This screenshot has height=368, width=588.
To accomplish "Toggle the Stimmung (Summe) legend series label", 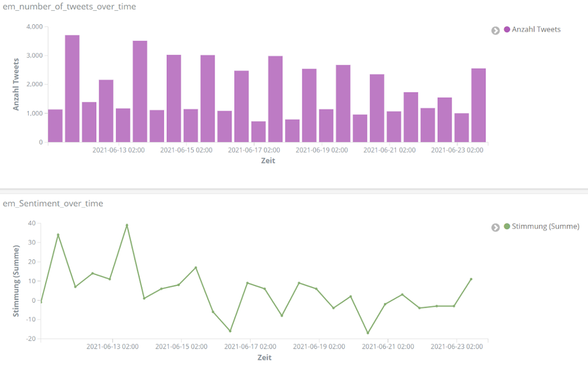I will [545, 227].
